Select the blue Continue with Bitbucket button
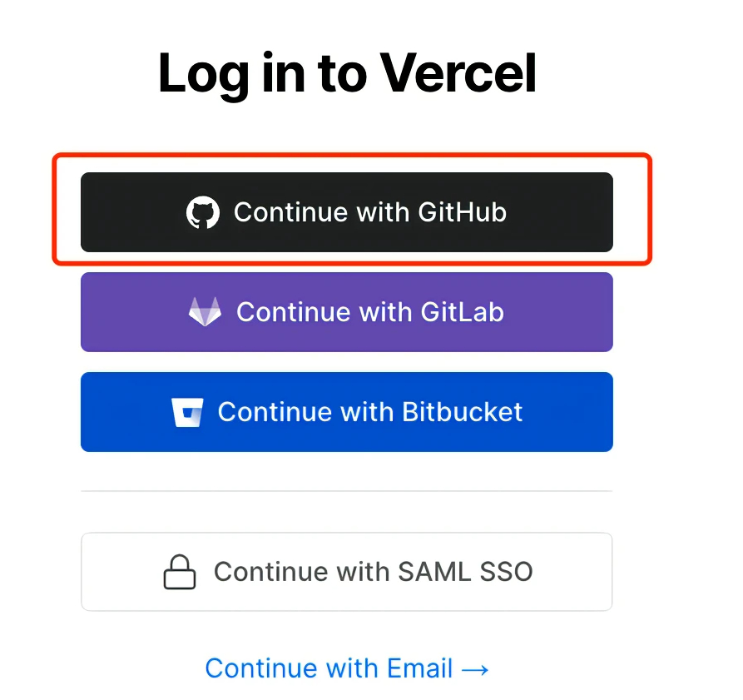Image resolution: width=743 pixels, height=700 pixels. point(347,412)
